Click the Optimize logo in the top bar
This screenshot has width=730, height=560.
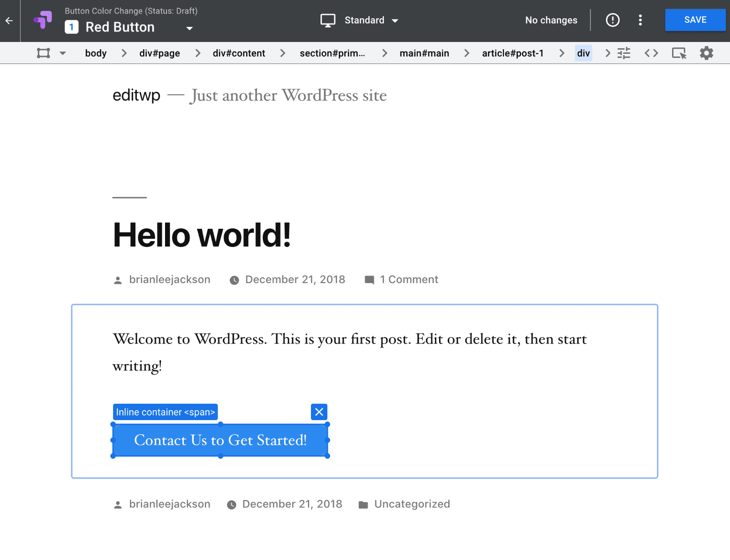pos(42,20)
